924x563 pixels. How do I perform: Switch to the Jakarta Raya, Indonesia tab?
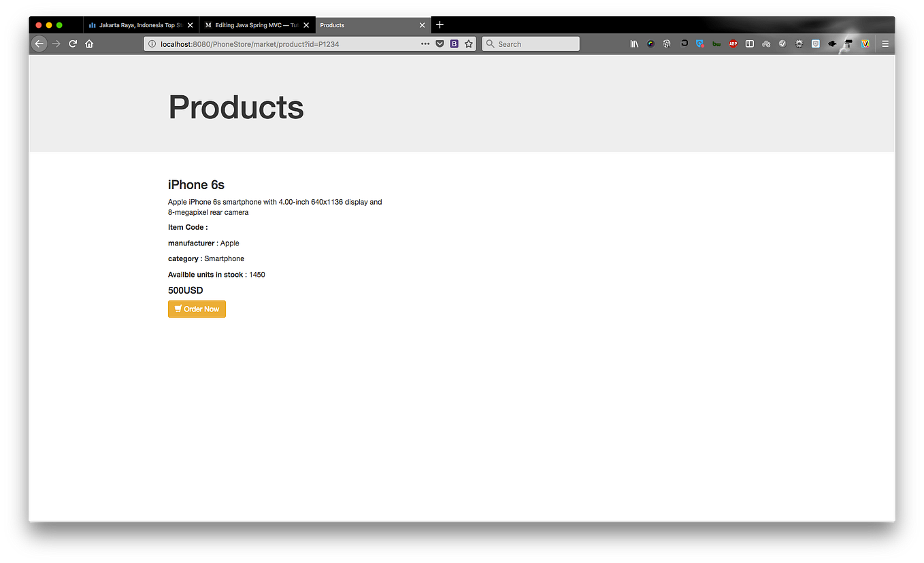click(140, 25)
